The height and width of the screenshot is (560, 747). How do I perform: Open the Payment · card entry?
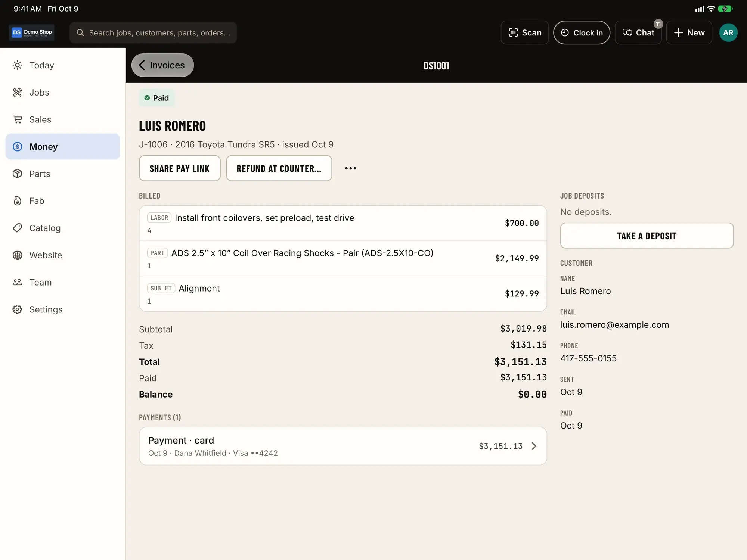343,446
